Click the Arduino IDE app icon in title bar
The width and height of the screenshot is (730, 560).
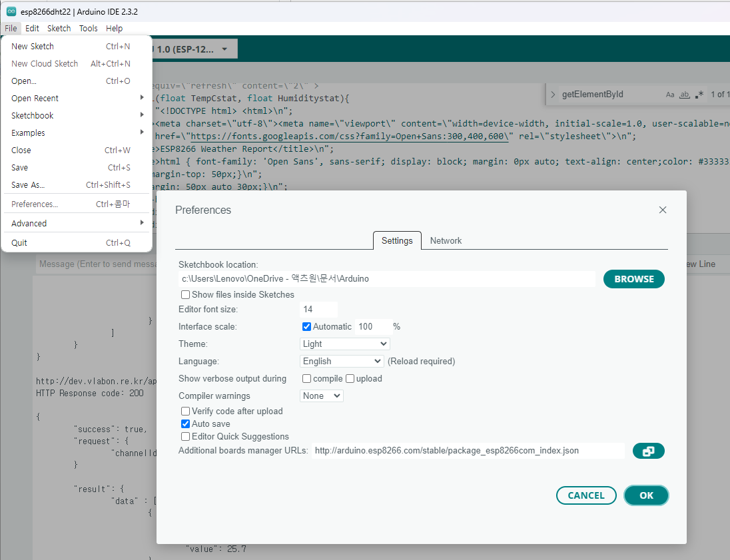click(x=11, y=11)
